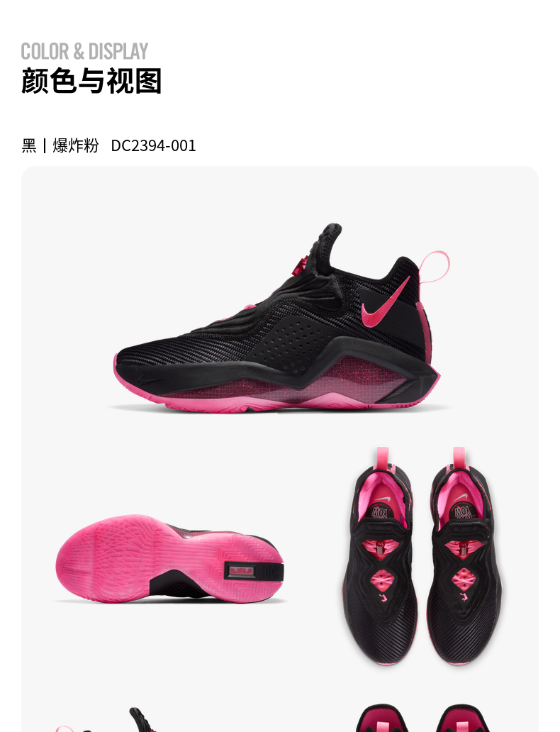This screenshot has width=560, height=732.
Task: Click the COLOR & DISPLAY subtitle text
Action: tap(84, 51)
